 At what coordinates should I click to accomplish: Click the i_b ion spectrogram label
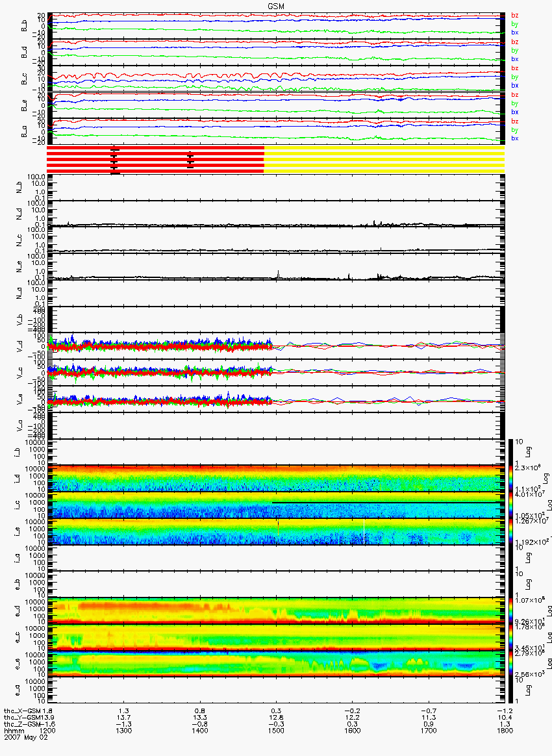pos(18,452)
